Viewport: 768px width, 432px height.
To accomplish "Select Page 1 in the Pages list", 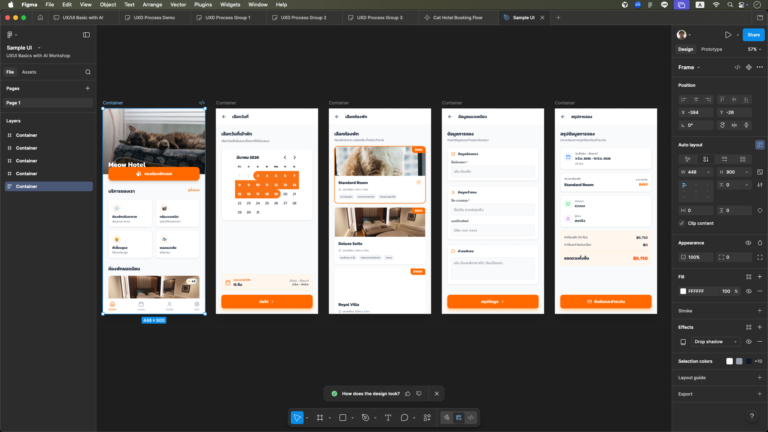I will click(x=14, y=103).
